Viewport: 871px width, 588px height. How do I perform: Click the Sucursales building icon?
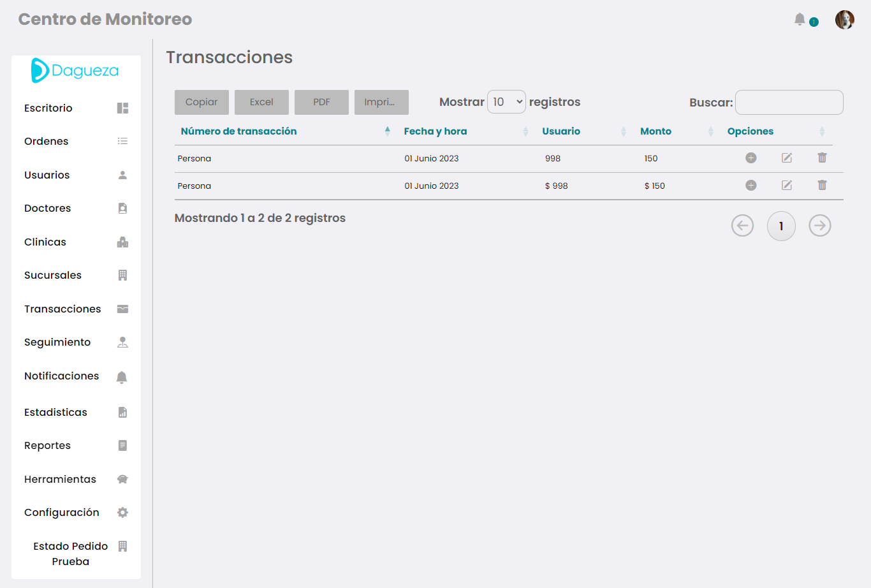click(x=122, y=275)
